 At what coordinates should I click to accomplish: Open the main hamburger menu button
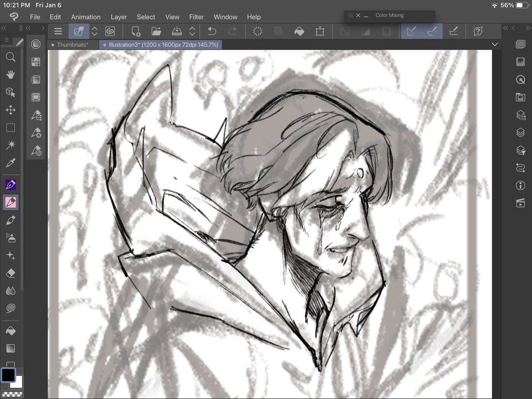coord(58,31)
